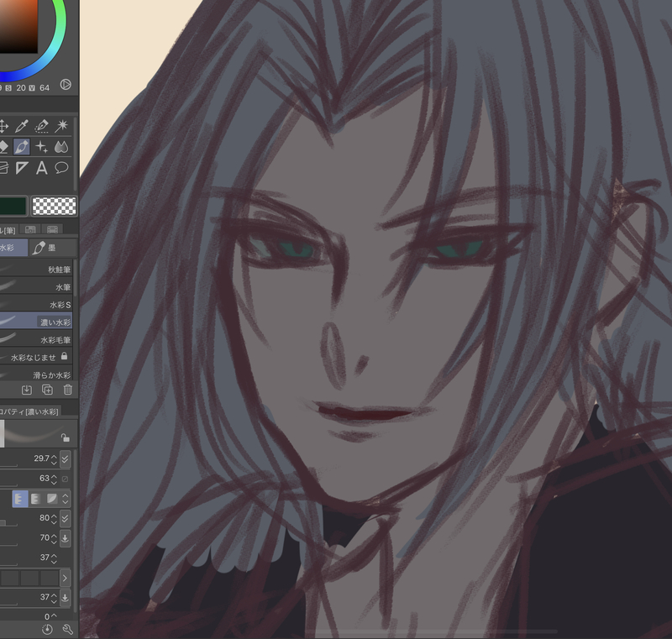Image resolution: width=672 pixels, height=639 pixels.
Task: Click the brush stroke preview thumbnail
Action: 34,434
